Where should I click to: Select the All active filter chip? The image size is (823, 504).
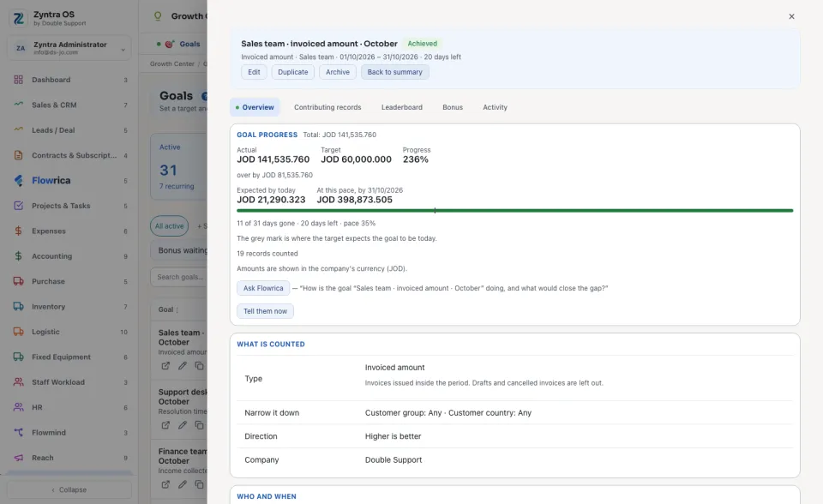[x=169, y=225]
